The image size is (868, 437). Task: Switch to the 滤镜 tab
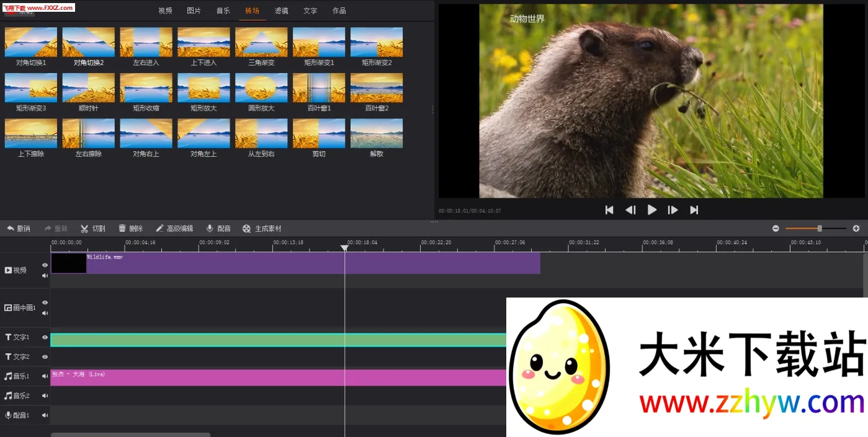click(281, 11)
